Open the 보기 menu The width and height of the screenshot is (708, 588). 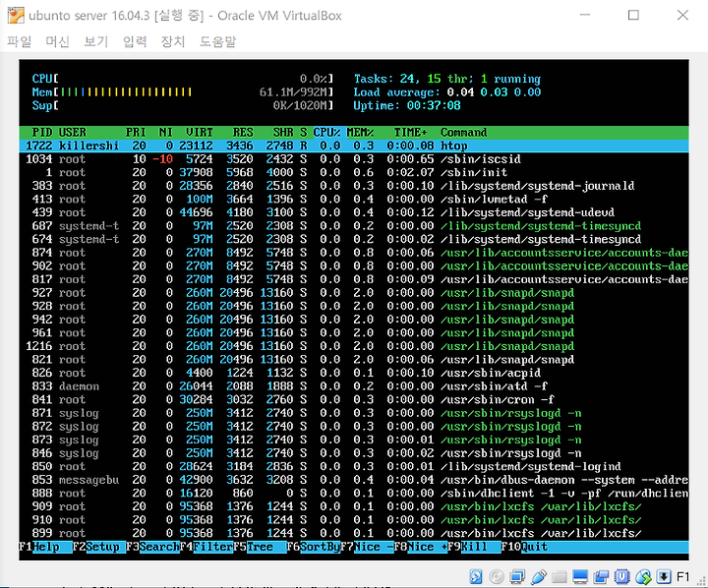[96, 41]
